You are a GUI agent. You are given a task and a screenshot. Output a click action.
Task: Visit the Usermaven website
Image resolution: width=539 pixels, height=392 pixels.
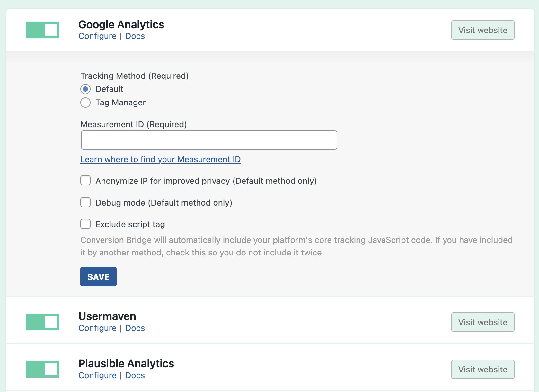click(x=482, y=322)
